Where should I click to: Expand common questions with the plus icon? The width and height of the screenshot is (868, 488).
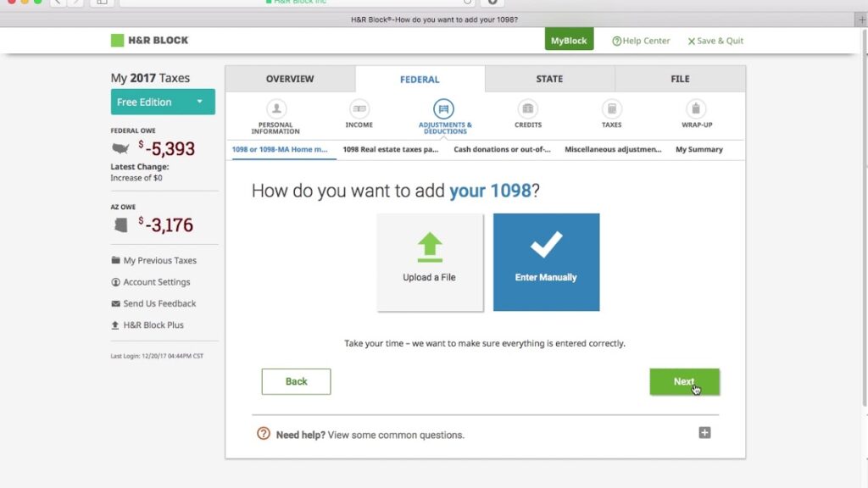click(x=704, y=433)
